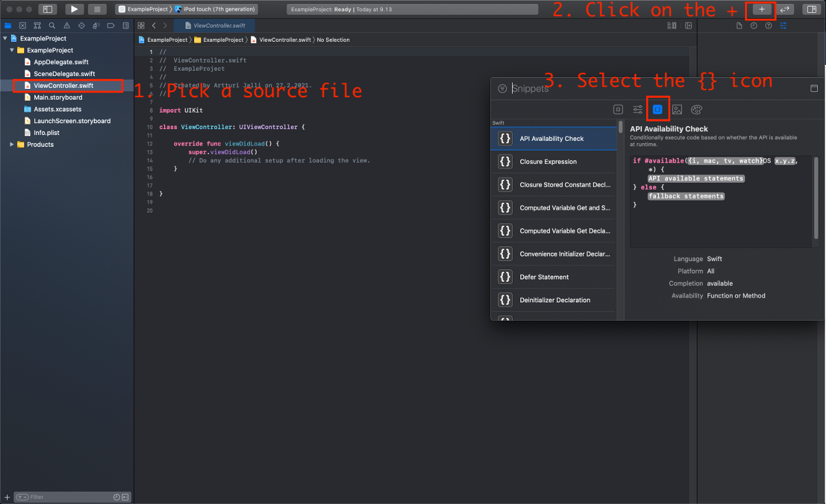Show the Snippets {} library tab
The image size is (826, 504).
click(657, 109)
